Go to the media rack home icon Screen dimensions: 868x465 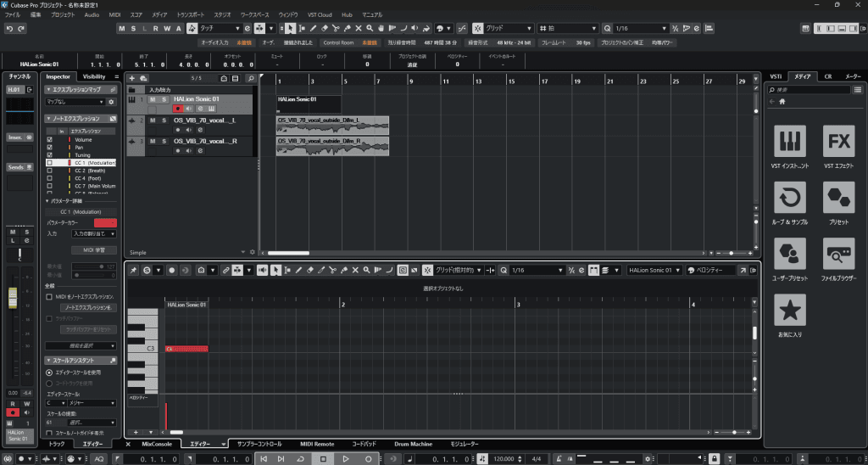[x=782, y=102]
